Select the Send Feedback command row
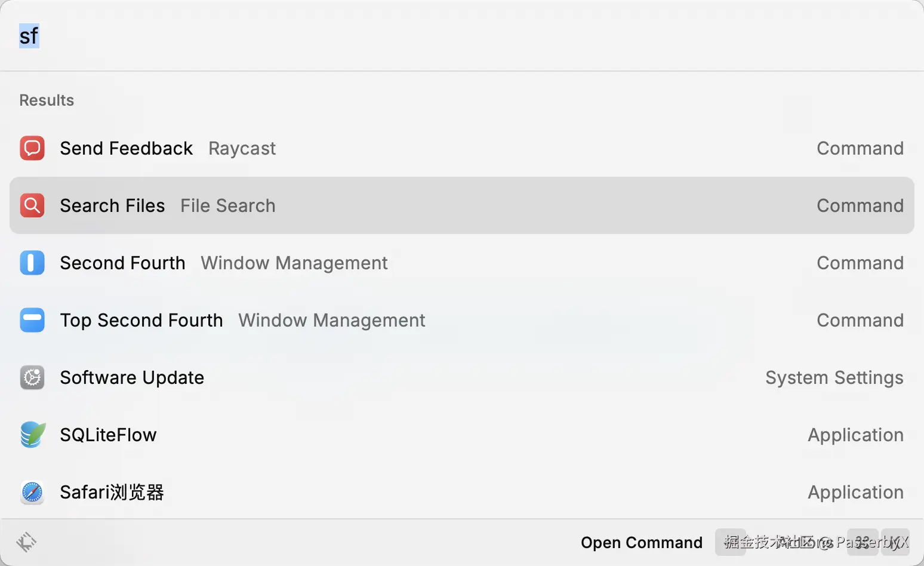 418,148
